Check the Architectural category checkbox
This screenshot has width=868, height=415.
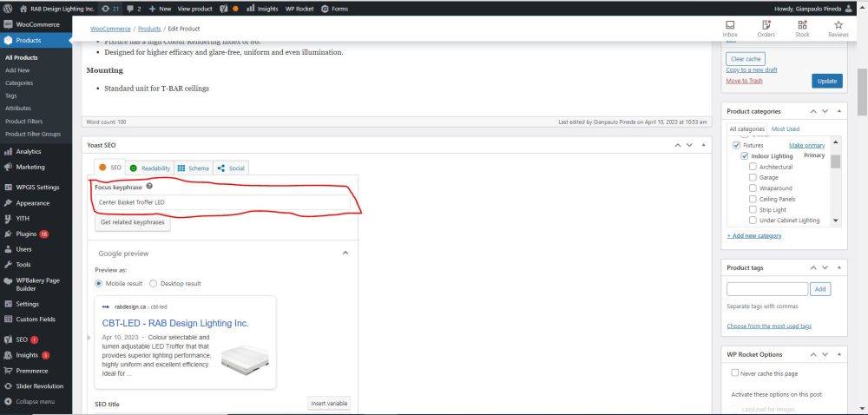point(753,167)
